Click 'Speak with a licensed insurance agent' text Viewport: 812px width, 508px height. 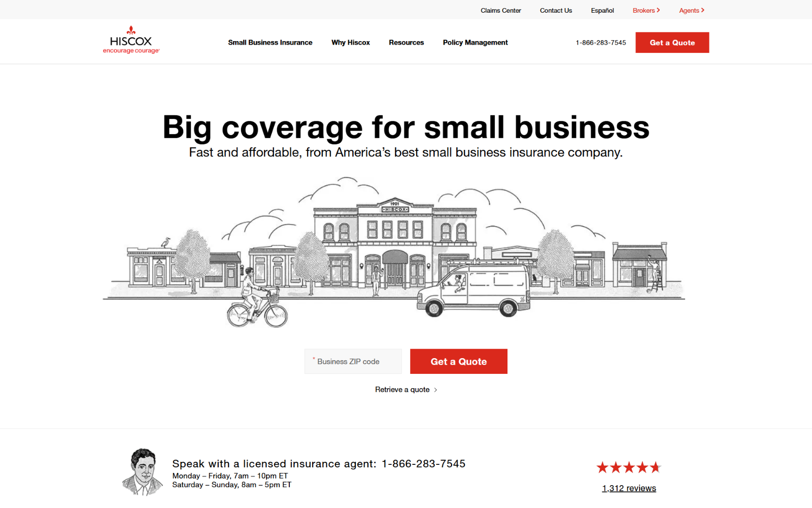(274, 464)
